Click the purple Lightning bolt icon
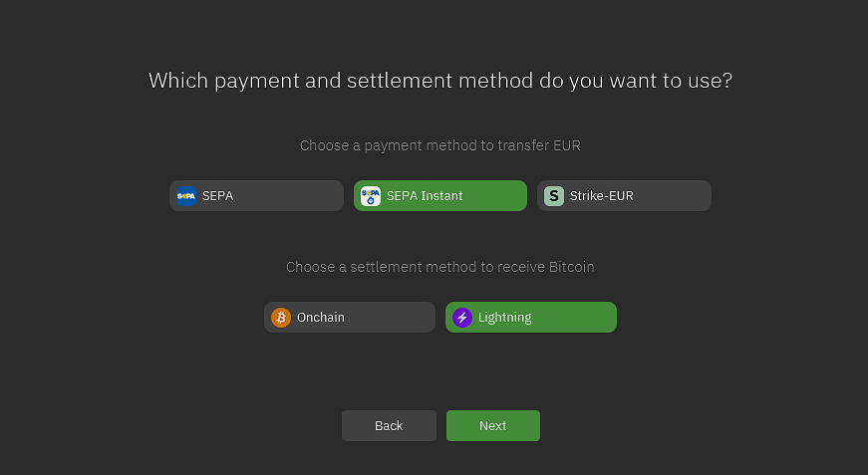The height and width of the screenshot is (475, 868). 462,318
